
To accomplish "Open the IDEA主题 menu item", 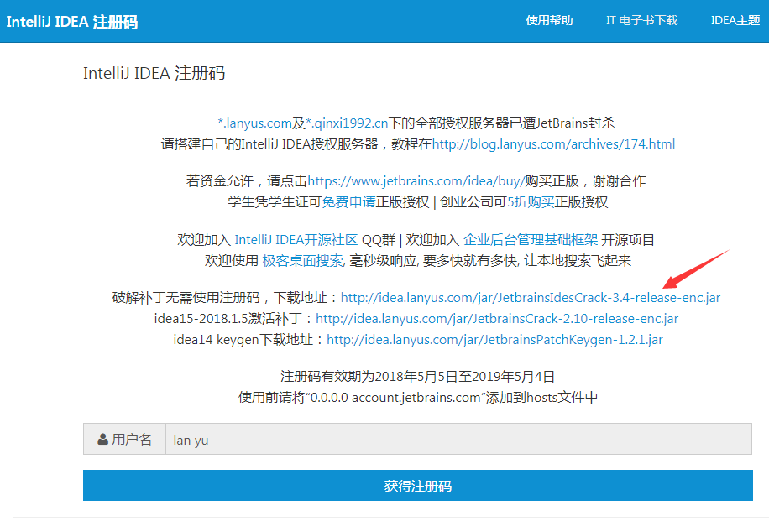I will pos(735,21).
